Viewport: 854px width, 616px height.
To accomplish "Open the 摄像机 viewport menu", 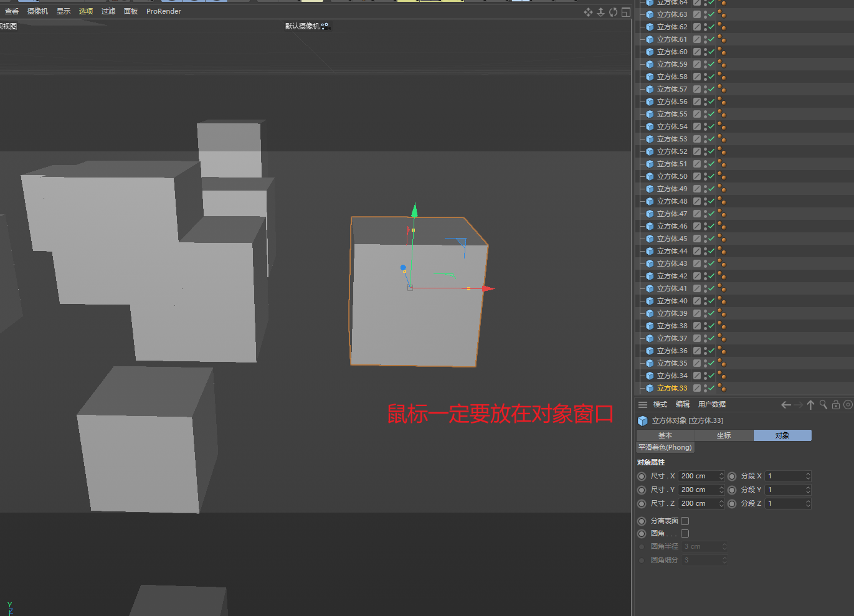I will click(x=37, y=11).
